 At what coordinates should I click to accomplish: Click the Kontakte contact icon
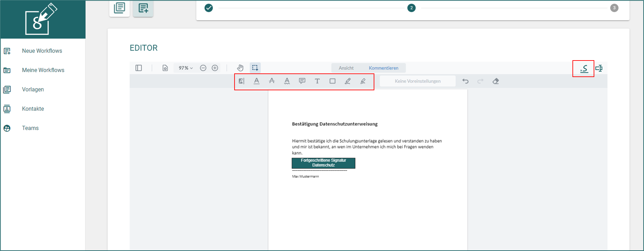[x=7, y=109]
